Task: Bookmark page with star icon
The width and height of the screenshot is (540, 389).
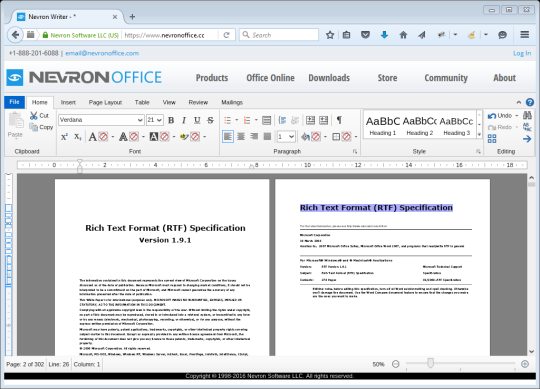Action: coord(330,35)
